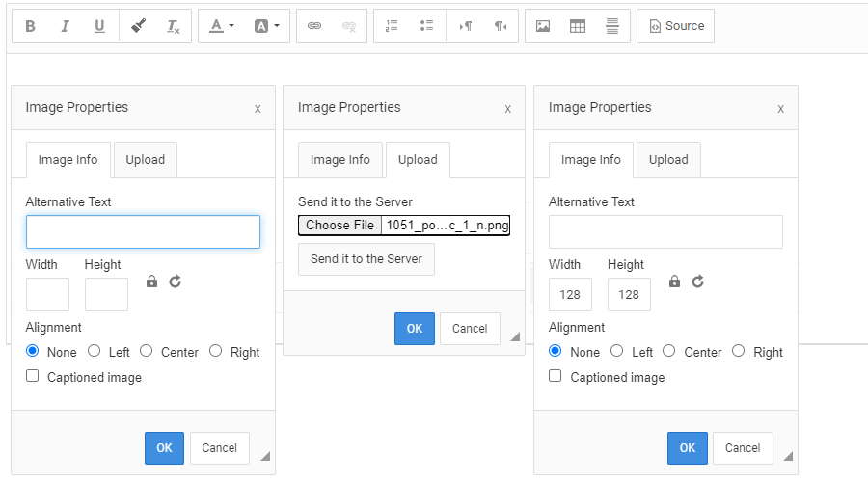868x482 pixels.
Task: Click lock ratio icon beside the 128 height field
Action: click(674, 281)
